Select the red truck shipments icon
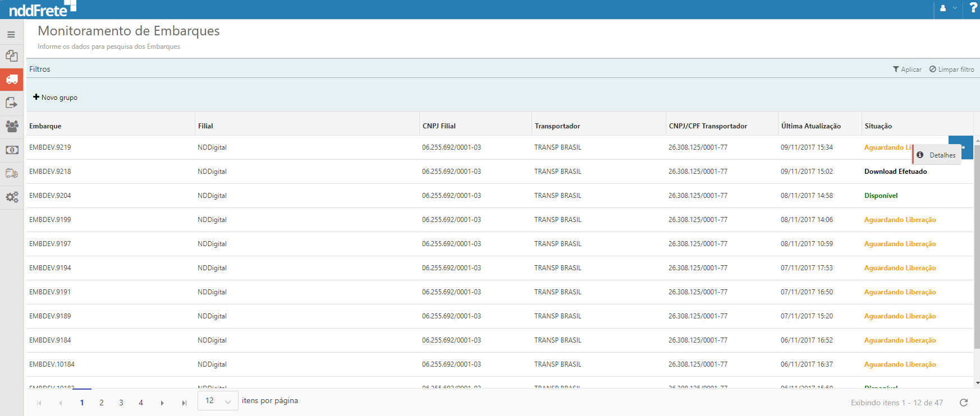980x416 pixels. click(11, 80)
